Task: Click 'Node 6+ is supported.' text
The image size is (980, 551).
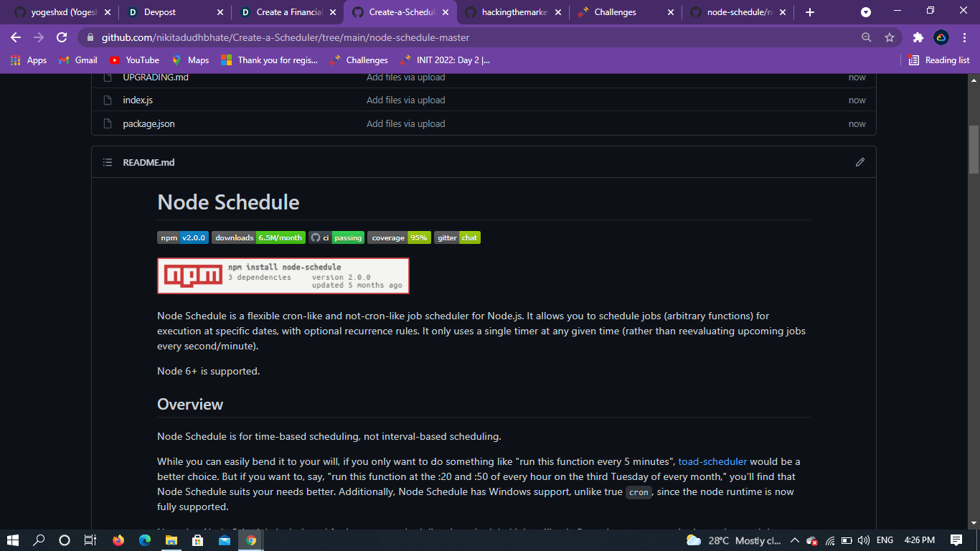Action: tap(208, 371)
